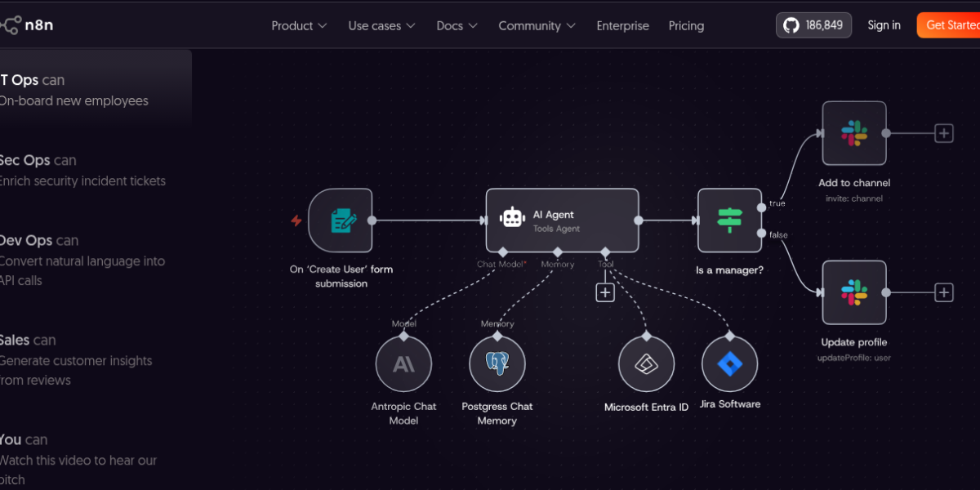Open GitHub stars button showing 186,849
The width and height of the screenshot is (980, 490).
[x=813, y=25]
